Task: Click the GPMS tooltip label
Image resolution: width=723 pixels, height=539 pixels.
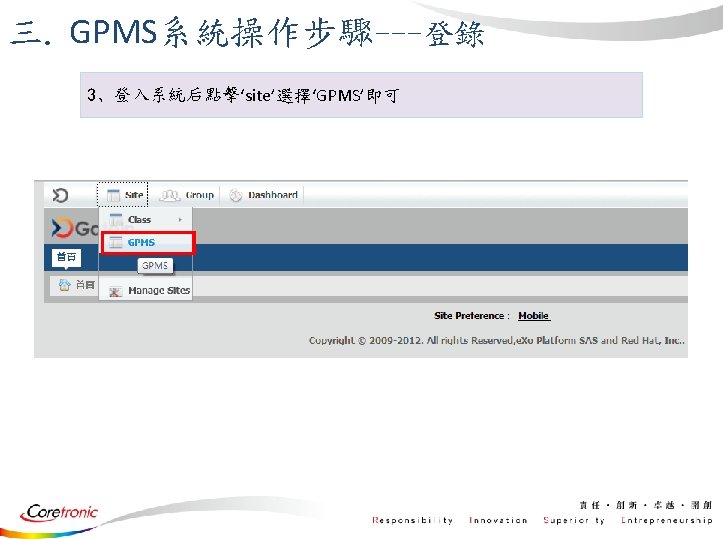Action: (155, 266)
